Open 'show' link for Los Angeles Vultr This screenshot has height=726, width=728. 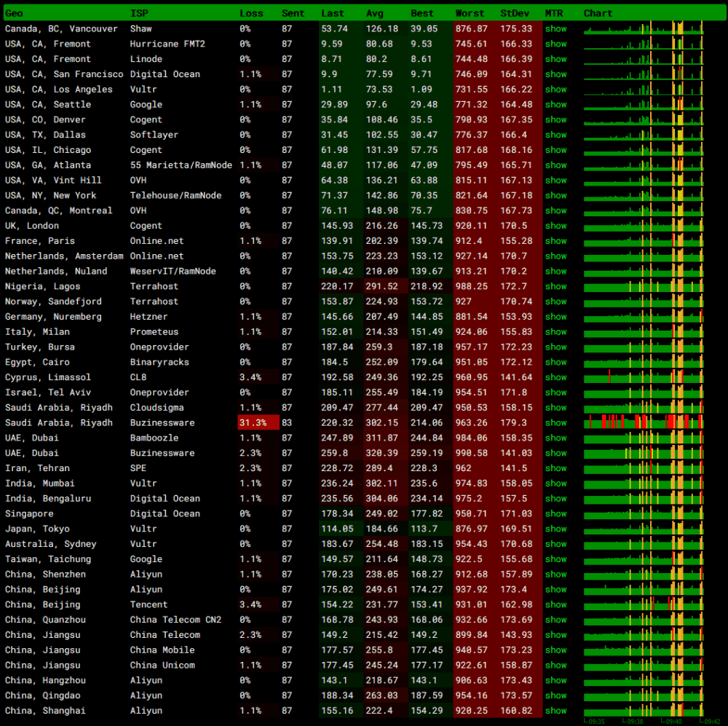[x=555, y=89]
